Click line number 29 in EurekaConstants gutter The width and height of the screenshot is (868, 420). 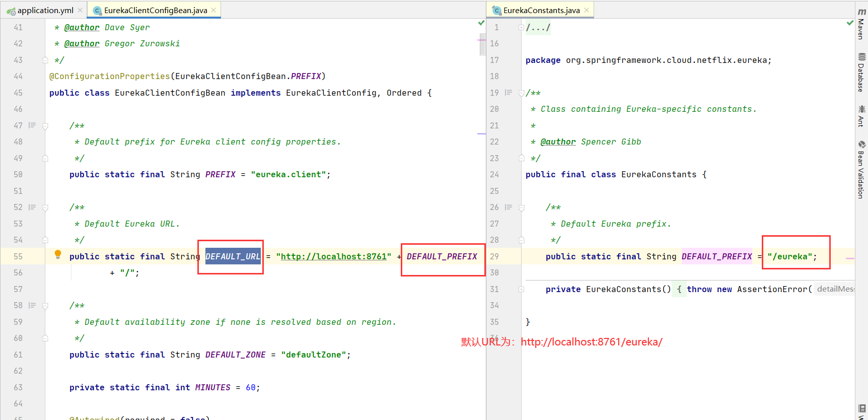click(x=494, y=256)
